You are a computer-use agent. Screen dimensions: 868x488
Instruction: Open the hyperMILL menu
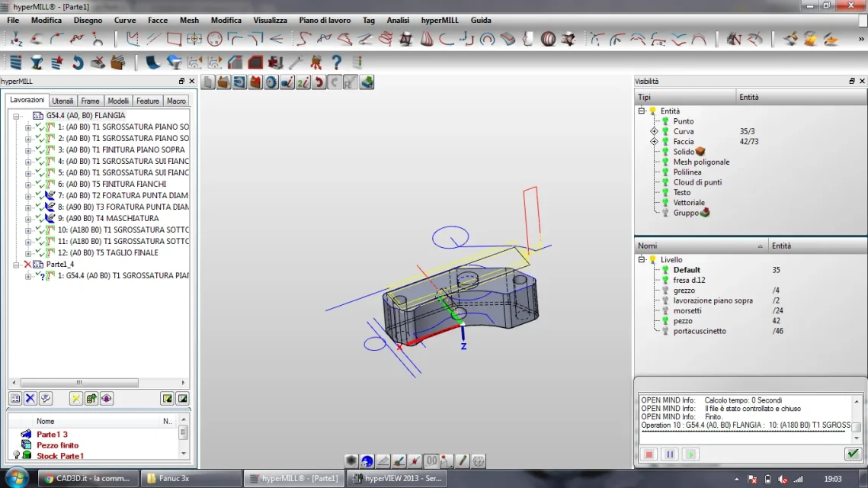coord(440,20)
